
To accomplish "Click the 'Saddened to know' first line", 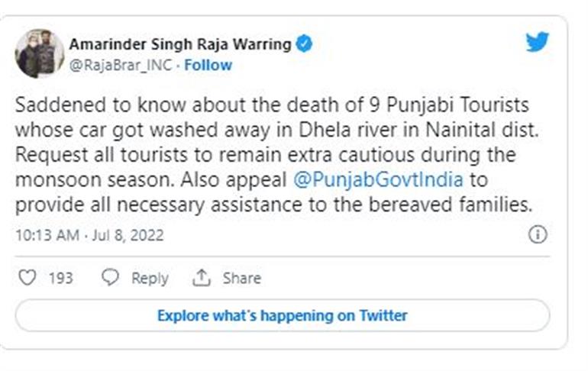I will [272, 103].
